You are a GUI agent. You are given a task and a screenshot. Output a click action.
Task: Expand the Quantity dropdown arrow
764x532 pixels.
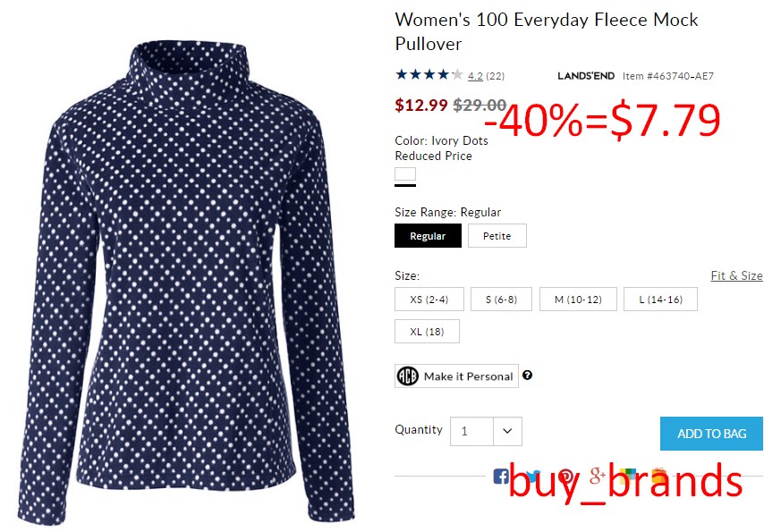(x=507, y=431)
